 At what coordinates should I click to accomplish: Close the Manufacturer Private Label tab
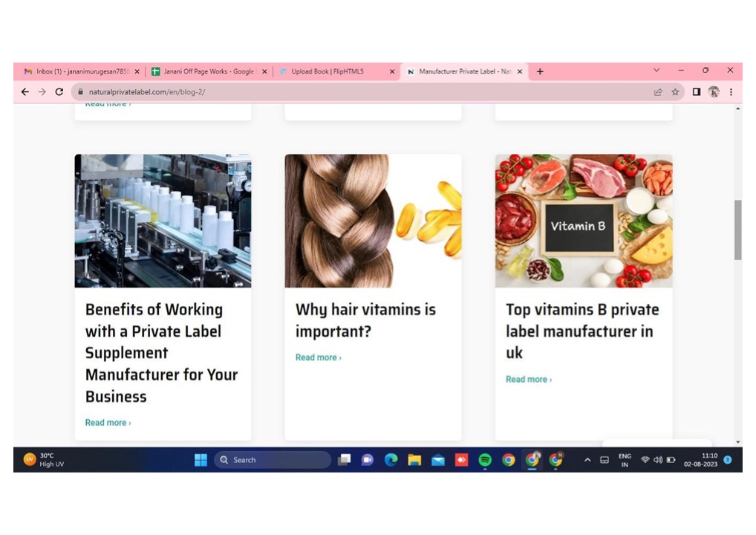(x=520, y=71)
